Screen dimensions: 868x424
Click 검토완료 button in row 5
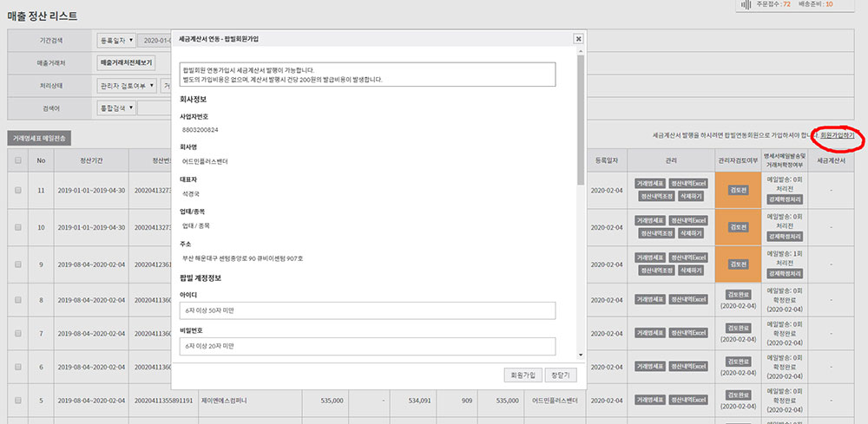(x=738, y=395)
